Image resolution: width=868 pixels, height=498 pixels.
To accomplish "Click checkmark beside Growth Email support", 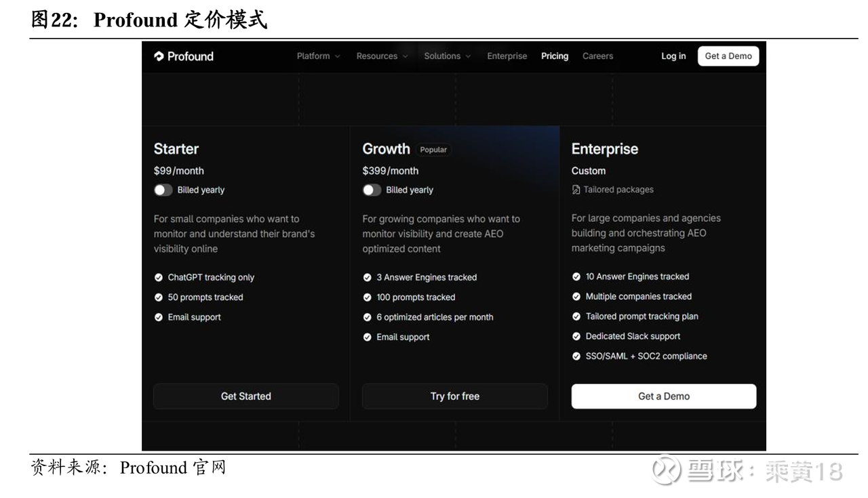I will point(368,337).
